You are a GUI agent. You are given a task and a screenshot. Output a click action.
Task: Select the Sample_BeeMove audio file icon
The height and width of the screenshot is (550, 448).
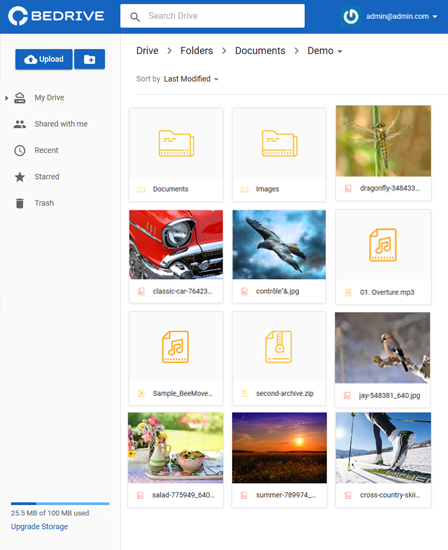click(175, 347)
